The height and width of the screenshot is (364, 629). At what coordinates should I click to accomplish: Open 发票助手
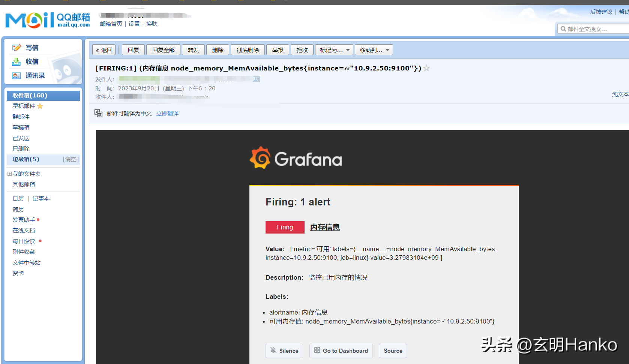coord(24,220)
